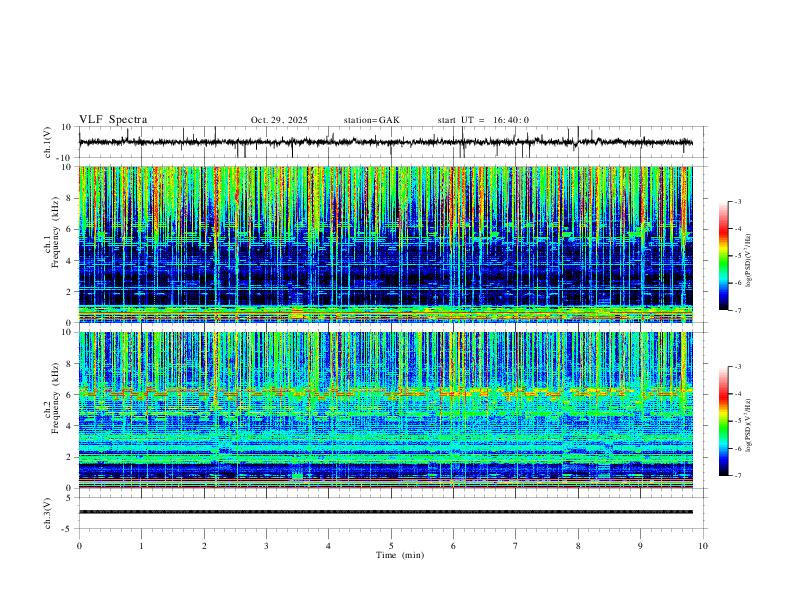Click the ch.3 flat voltage trace
792x612 pixels.
point(385,512)
